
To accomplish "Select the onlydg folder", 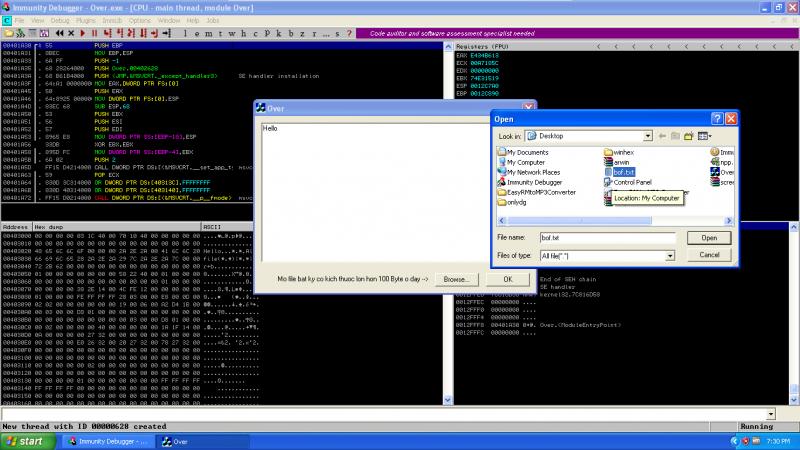I will click(512, 203).
